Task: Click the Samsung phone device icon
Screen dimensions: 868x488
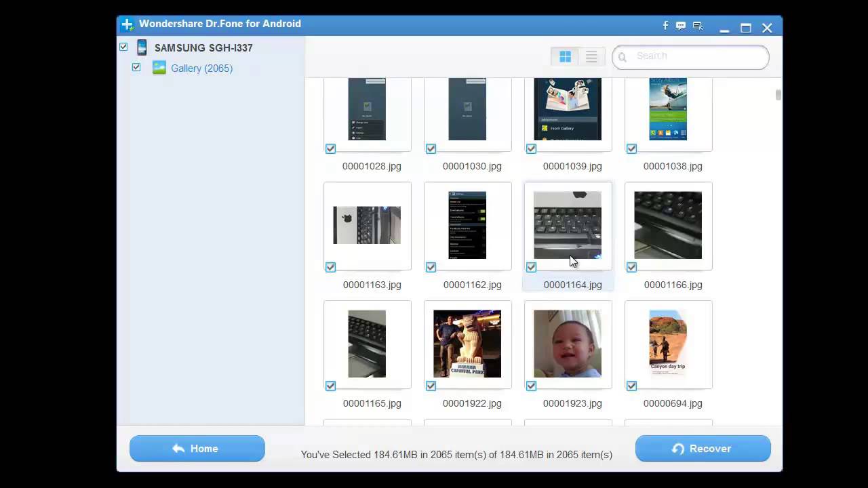Action: 142,47
